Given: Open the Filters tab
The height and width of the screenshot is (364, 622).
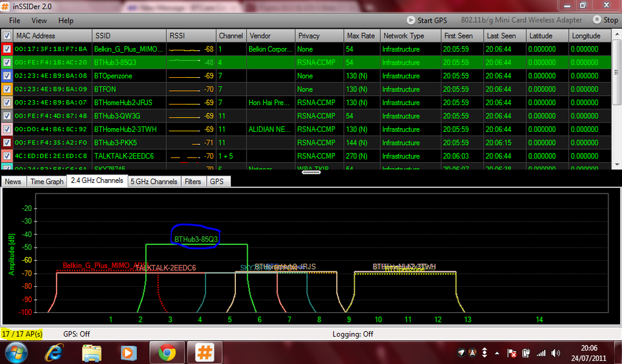Looking at the screenshot, I should [x=193, y=182].
